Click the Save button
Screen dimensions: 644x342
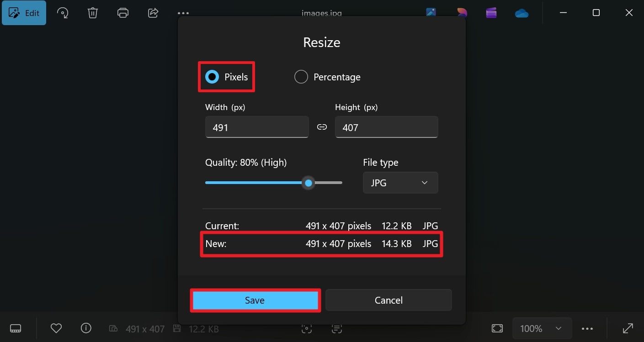(255, 300)
